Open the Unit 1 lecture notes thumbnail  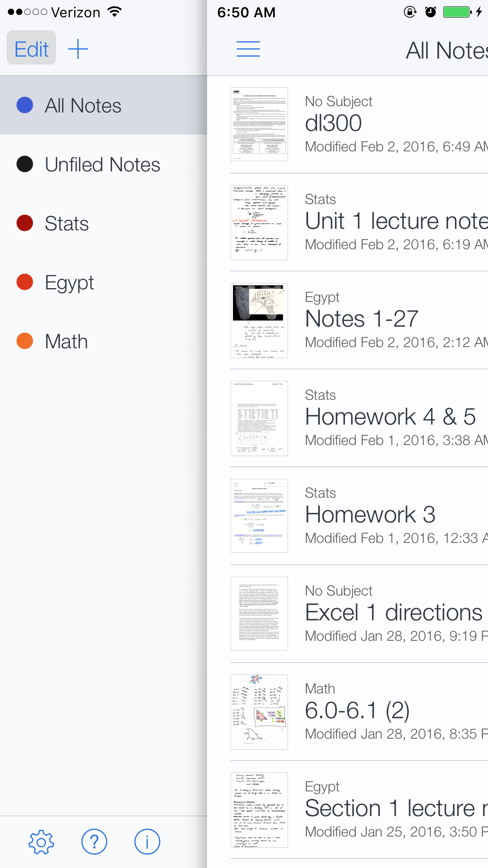[259, 223]
